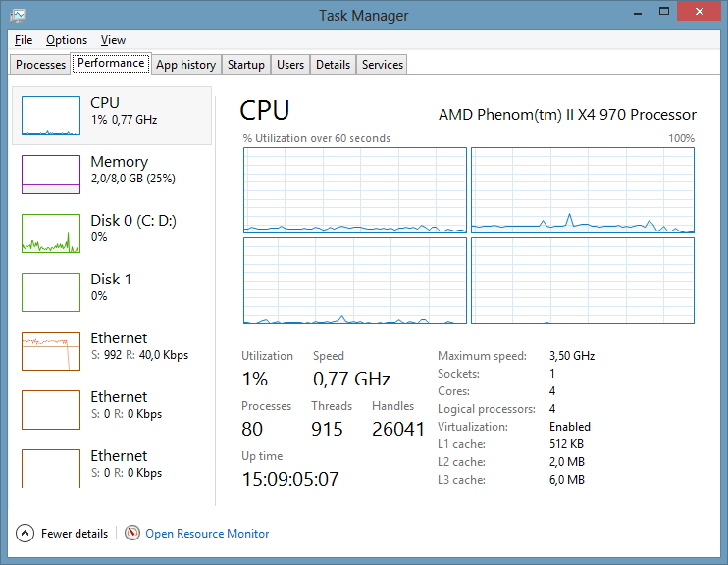Open the Options menu

click(x=67, y=40)
